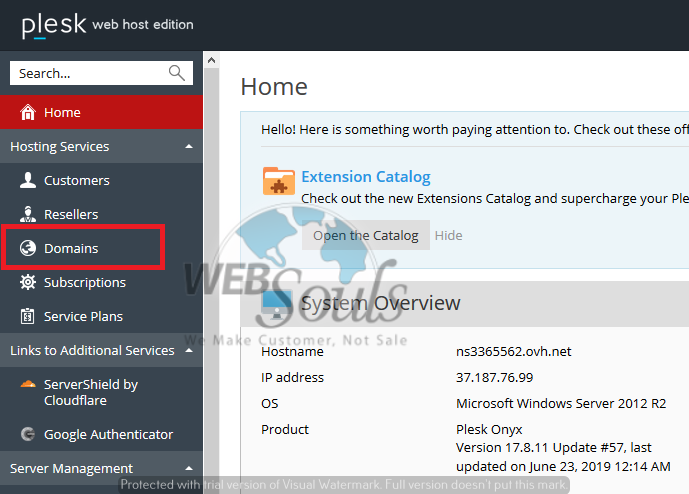Click the Cloudflare cloud icon
The image size is (689, 494).
[x=28, y=384]
